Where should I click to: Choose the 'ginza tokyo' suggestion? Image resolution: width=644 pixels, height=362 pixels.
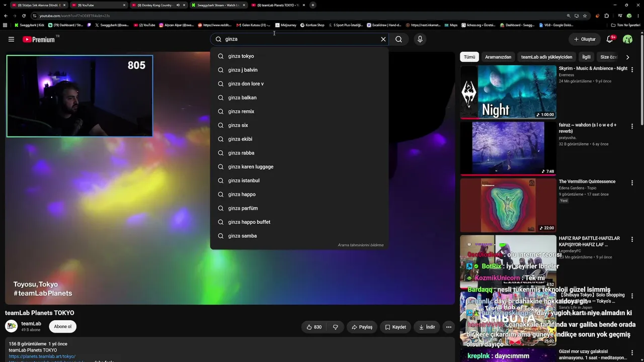pos(299,56)
